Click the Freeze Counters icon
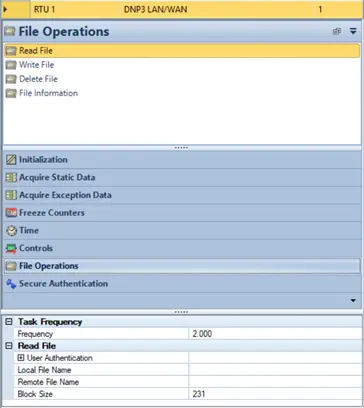The height and width of the screenshot is (408, 364). point(11,213)
